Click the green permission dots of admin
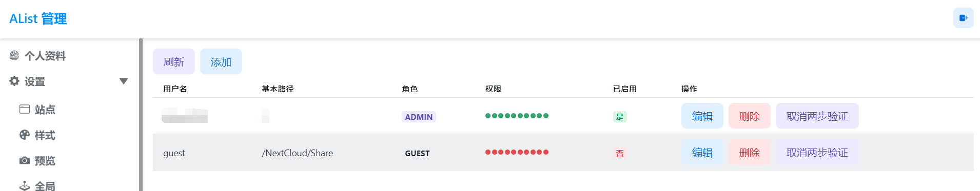 (x=517, y=116)
